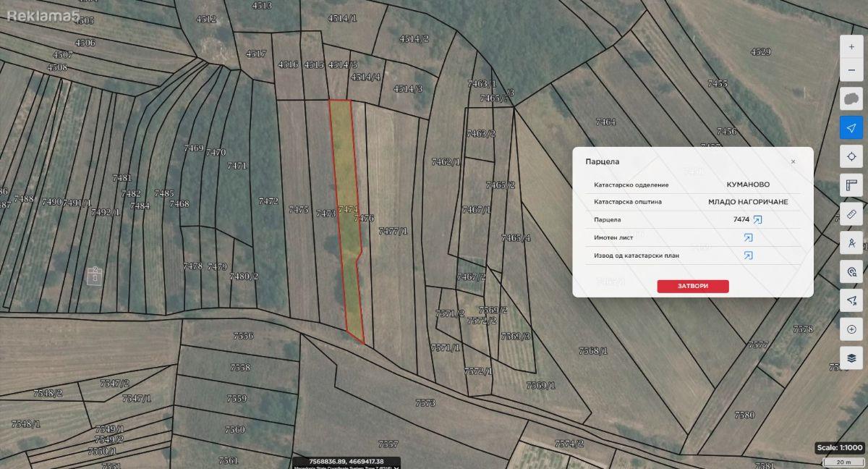Open the Имотен лист link icon

click(x=748, y=237)
